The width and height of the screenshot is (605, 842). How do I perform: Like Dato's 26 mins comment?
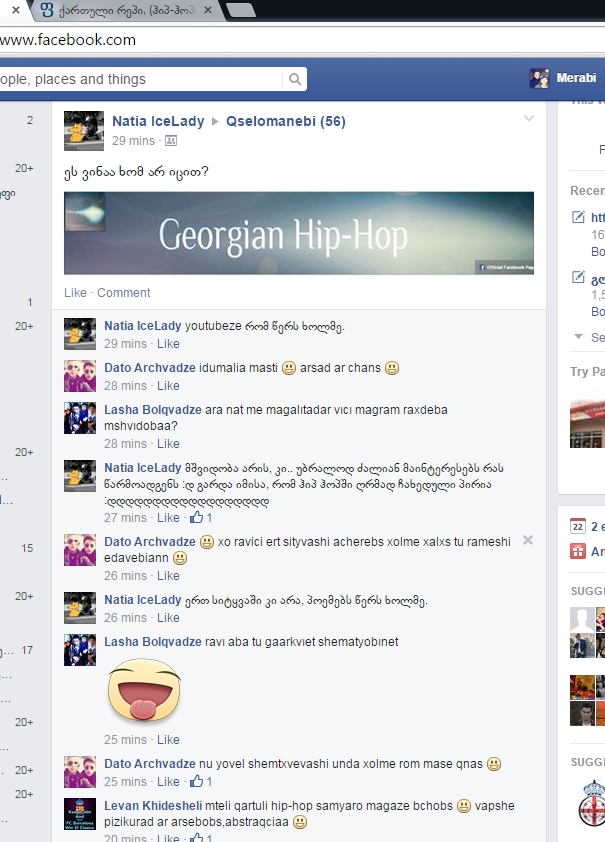point(168,576)
